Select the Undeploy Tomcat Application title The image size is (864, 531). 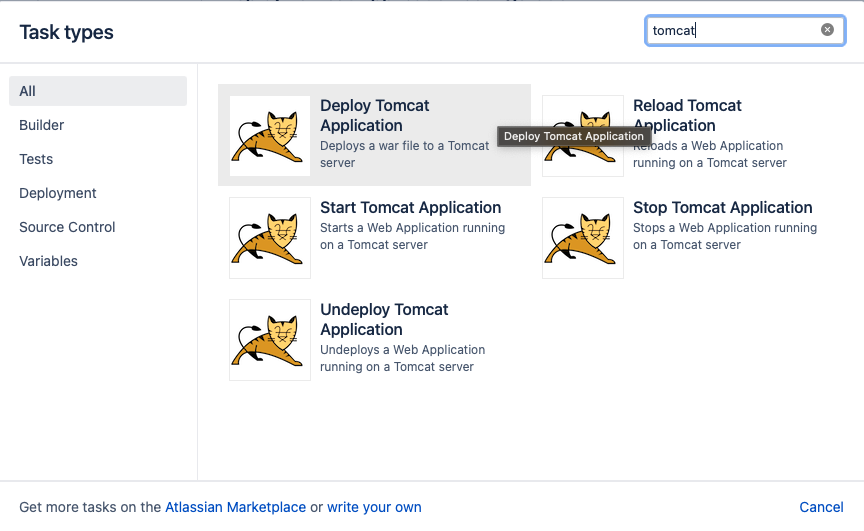click(384, 319)
